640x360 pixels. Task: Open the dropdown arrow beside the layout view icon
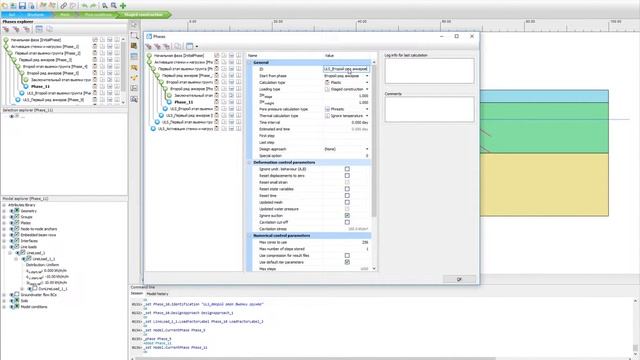pyautogui.click(x=196, y=47)
